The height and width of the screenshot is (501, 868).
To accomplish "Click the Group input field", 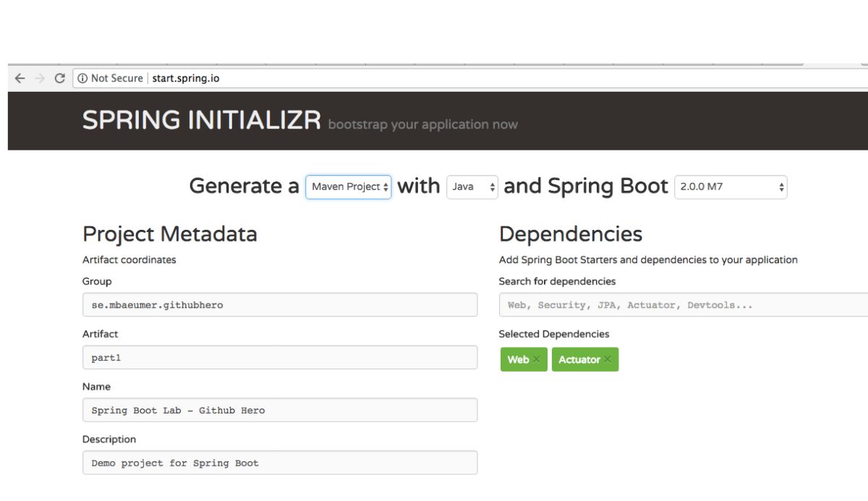I will (x=280, y=304).
